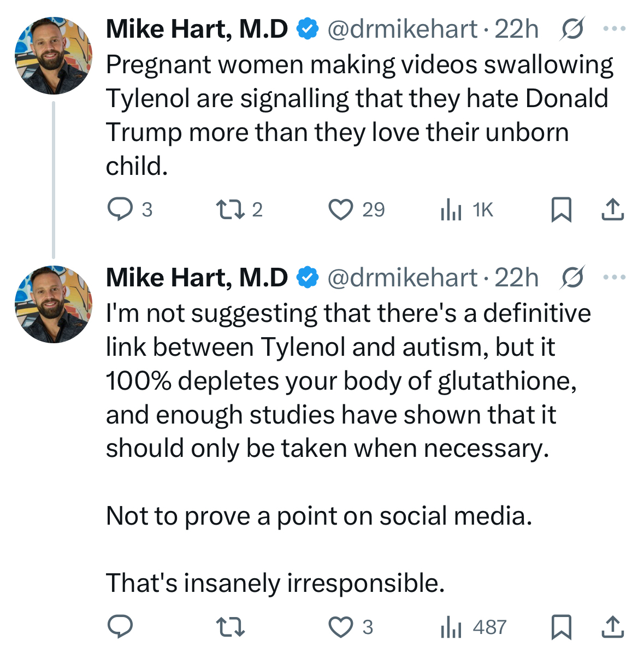Repost the second tweet about glutathione
This screenshot has width=644, height=646.
click(230, 626)
